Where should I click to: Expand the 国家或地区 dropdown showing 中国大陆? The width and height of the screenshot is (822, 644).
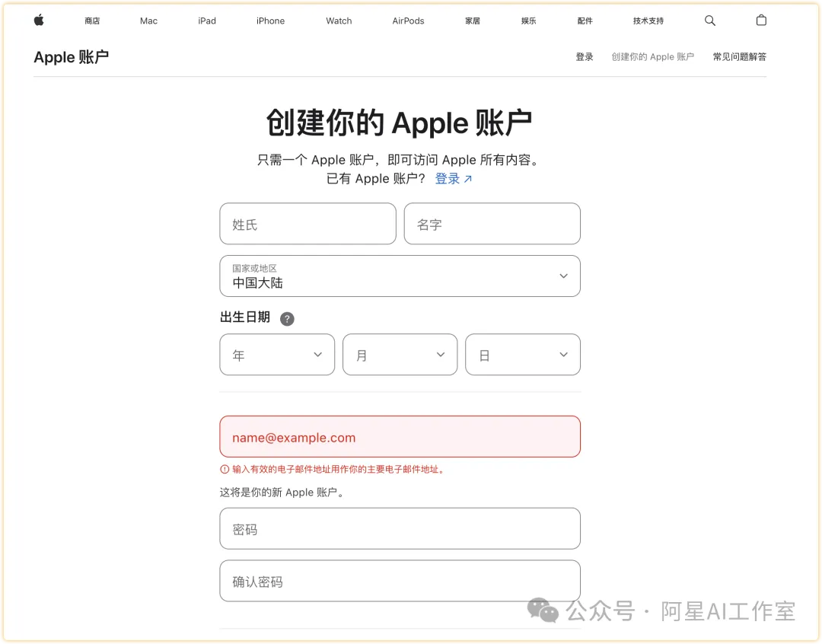tap(400, 276)
